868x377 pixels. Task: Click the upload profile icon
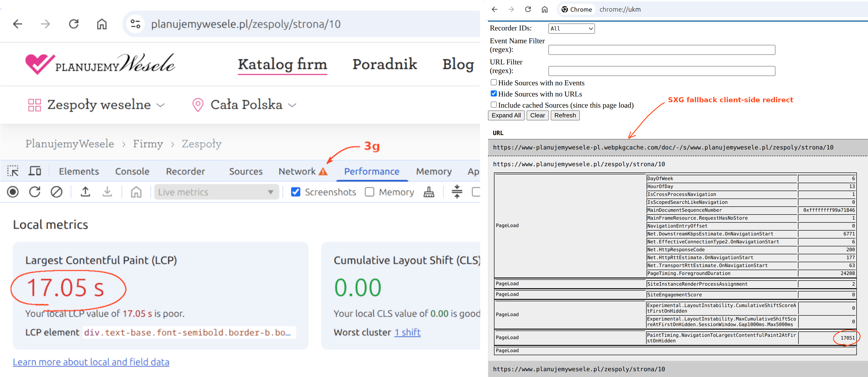(85, 192)
